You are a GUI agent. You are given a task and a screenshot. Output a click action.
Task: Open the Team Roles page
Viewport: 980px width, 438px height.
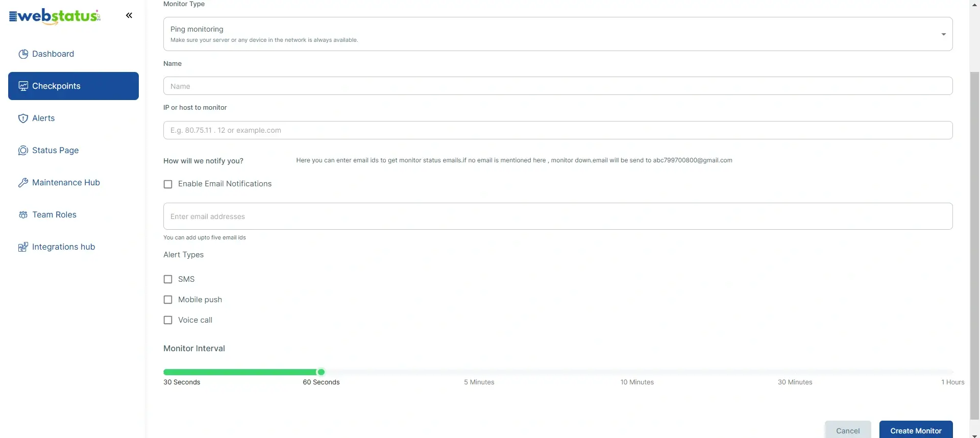coord(73,215)
